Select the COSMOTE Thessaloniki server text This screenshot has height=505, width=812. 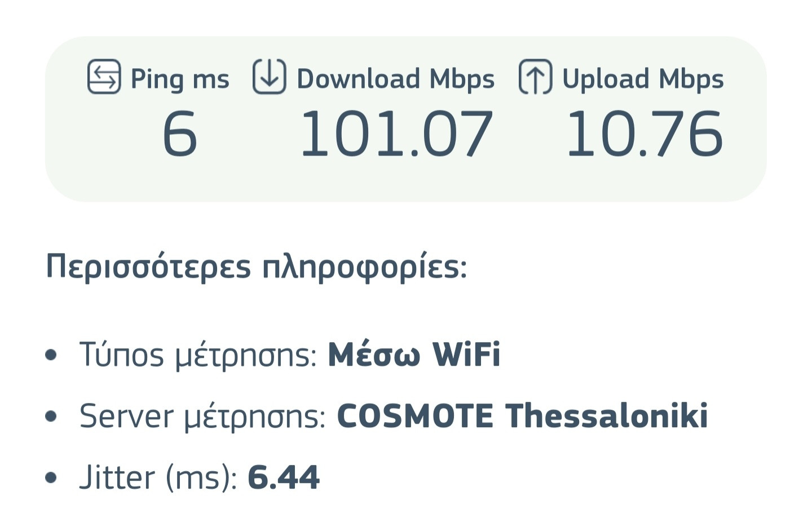pos(522,416)
